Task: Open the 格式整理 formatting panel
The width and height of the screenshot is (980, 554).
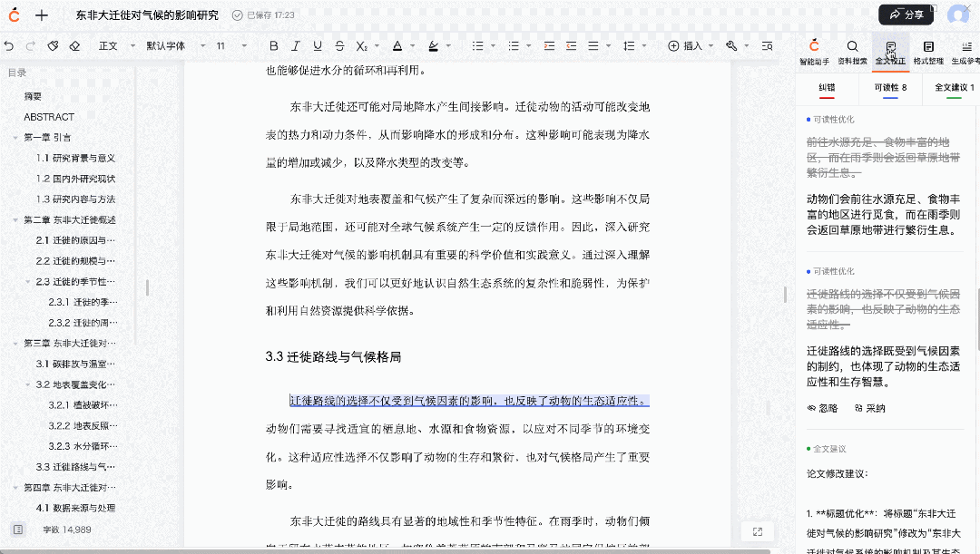Action: click(928, 49)
